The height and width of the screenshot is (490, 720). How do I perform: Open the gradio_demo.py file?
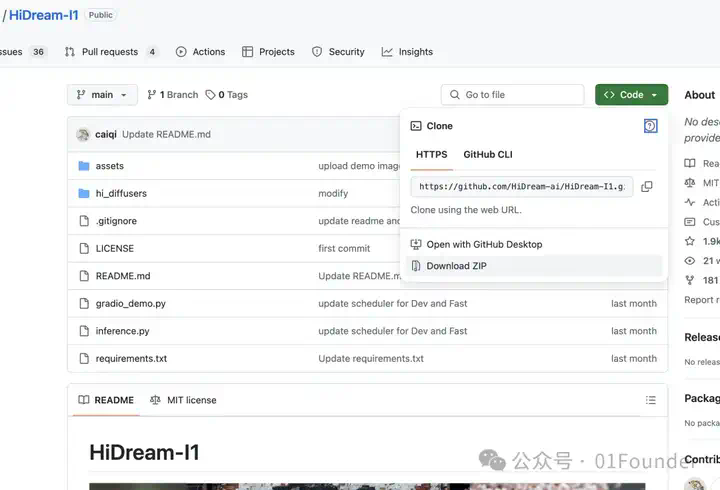point(131,304)
